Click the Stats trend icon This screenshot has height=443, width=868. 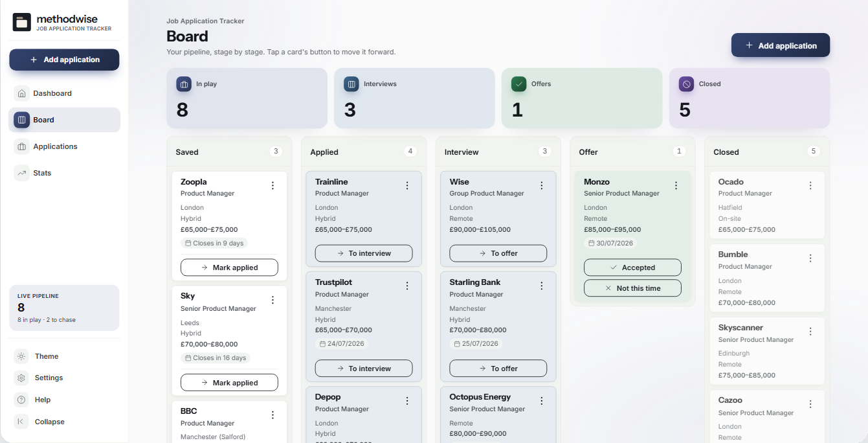pos(22,173)
